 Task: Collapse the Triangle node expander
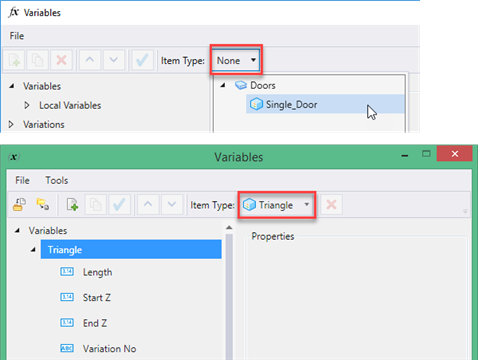(x=33, y=249)
